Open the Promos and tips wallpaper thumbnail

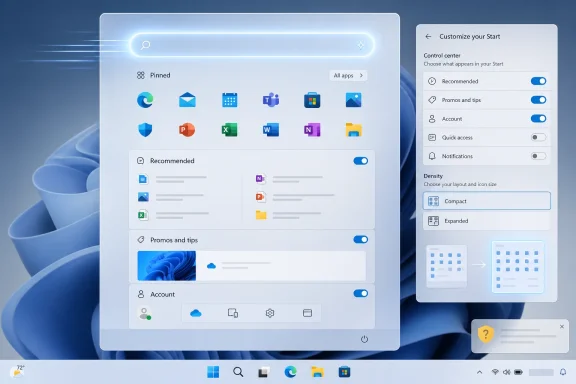coord(166,266)
